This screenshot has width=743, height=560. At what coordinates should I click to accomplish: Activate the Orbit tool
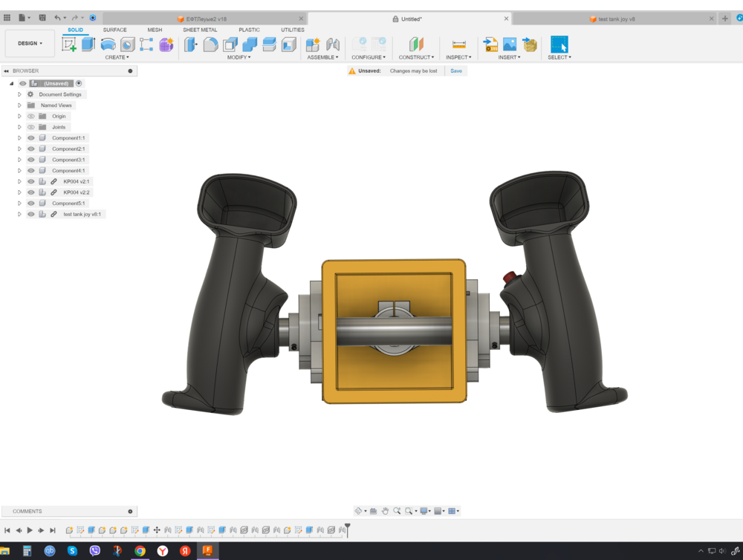click(359, 510)
